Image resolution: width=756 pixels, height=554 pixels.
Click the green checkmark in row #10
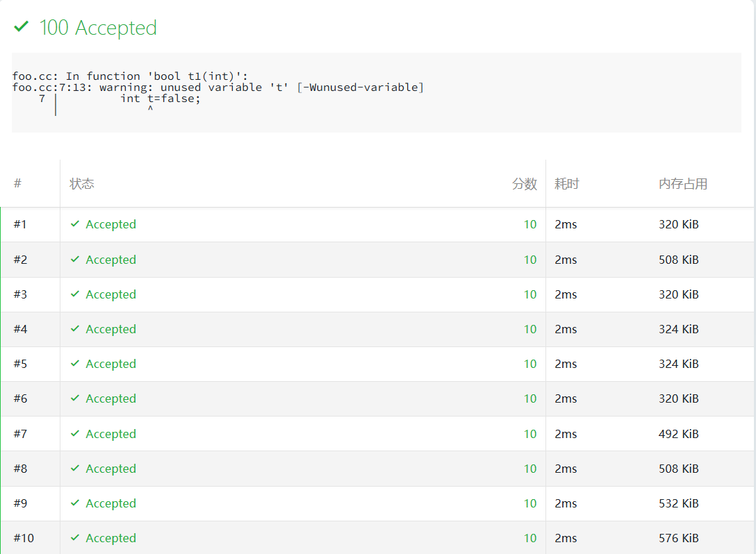[x=75, y=538]
